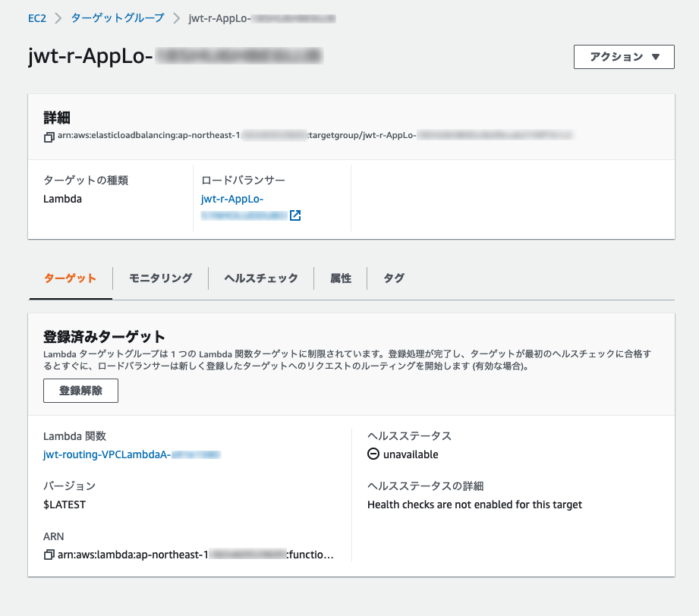Copy the Lambda function ARN

(x=49, y=555)
